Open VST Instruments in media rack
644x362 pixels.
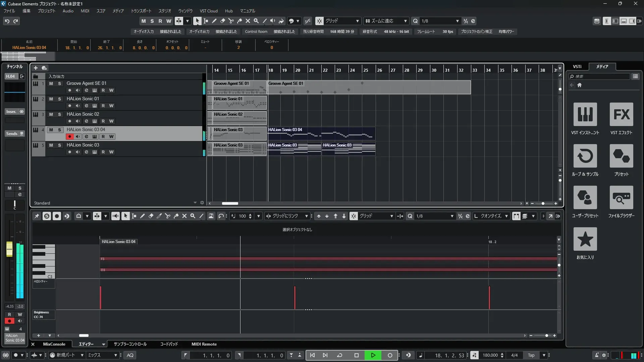(x=585, y=114)
